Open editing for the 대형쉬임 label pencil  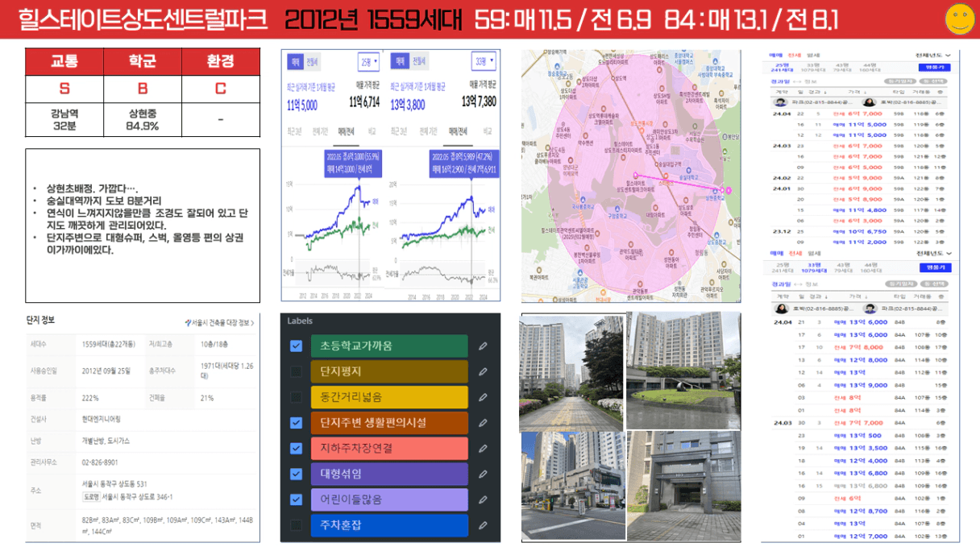click(x=482, y=474)
